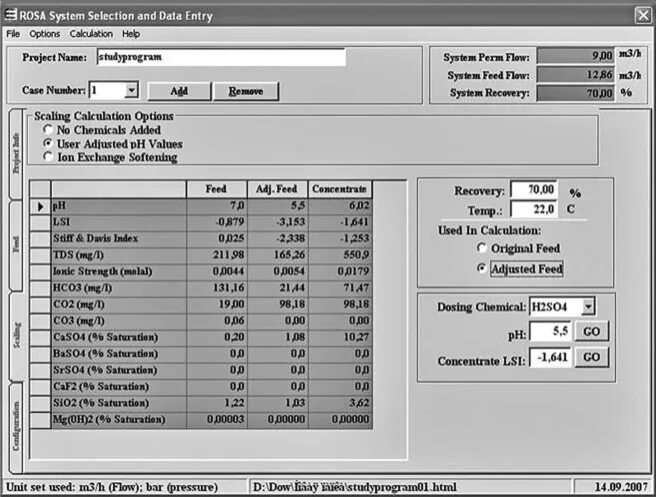Select the CO3 (mg/l) row label
Viewport: 656px width, 497px height.
tap(119, 321)
